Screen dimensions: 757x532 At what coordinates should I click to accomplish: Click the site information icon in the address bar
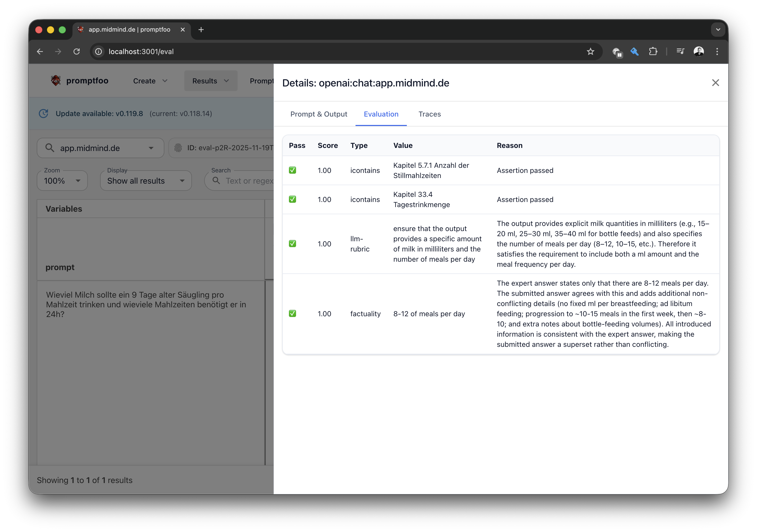point(98,51)
